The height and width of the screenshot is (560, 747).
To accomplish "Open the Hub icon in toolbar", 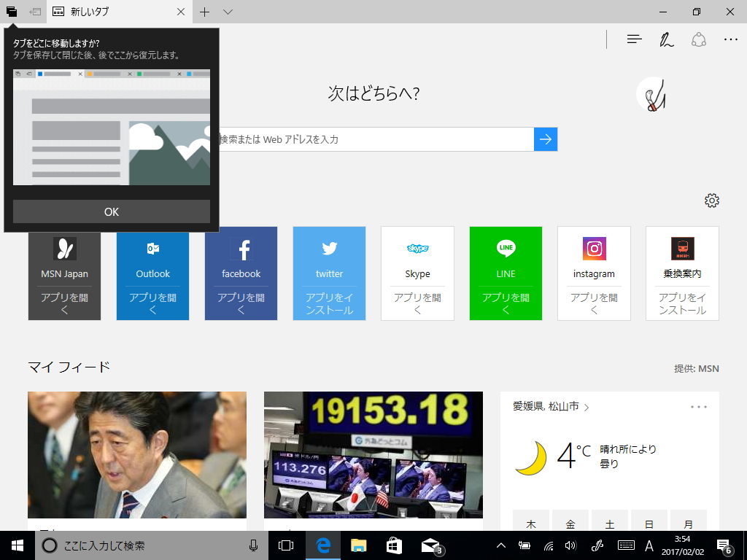I will tap(634, 39).
